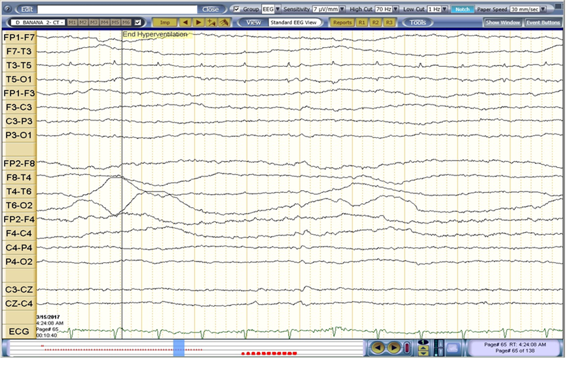The width and height of the screenshot is (588, 377).
Task: Click the Edit button
Action: pos(26,9)
